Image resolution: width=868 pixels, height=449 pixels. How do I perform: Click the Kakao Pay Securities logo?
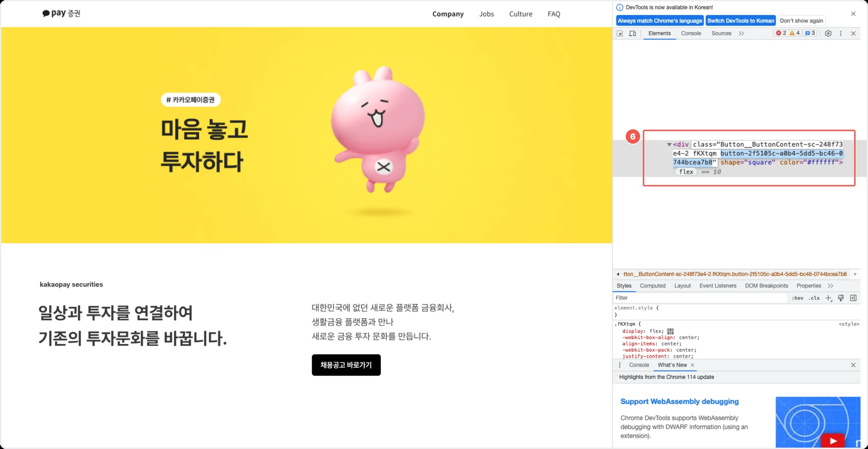61,14
